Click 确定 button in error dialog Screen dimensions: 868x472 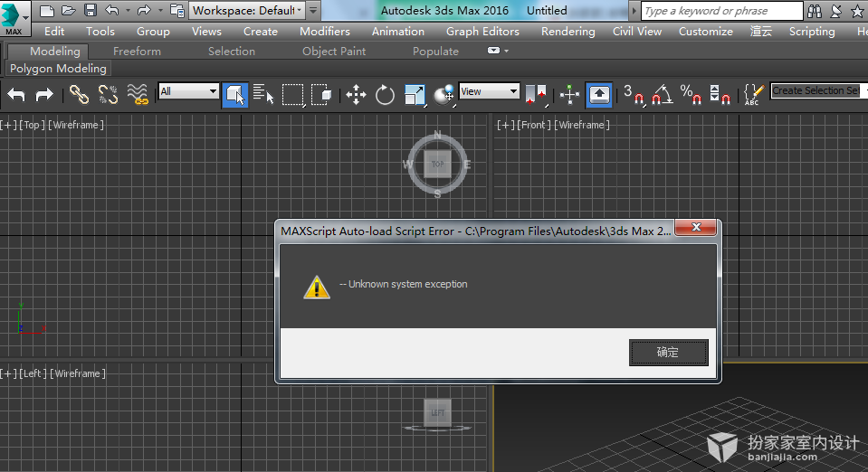[x=668, y=353]
